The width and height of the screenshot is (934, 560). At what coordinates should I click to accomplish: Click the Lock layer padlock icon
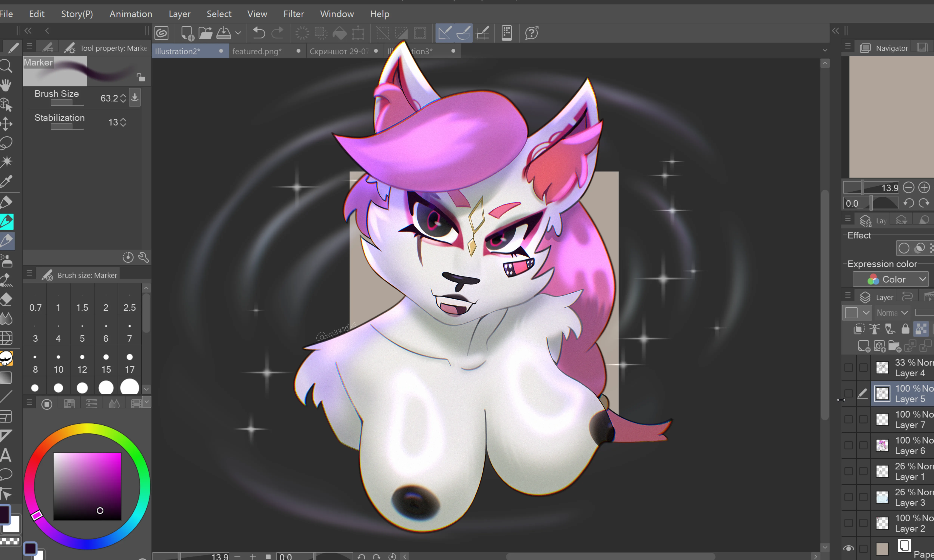(905, 329)
